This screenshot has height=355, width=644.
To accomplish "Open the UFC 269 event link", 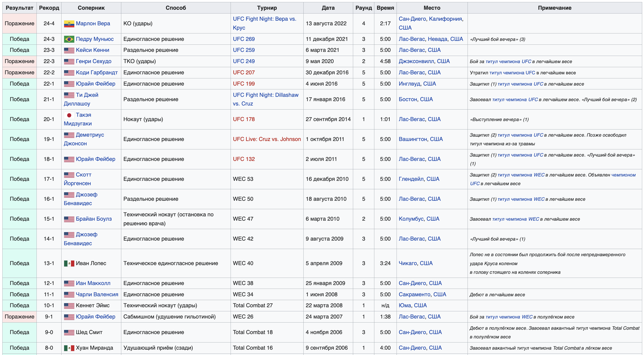I will tap(244, 39).
